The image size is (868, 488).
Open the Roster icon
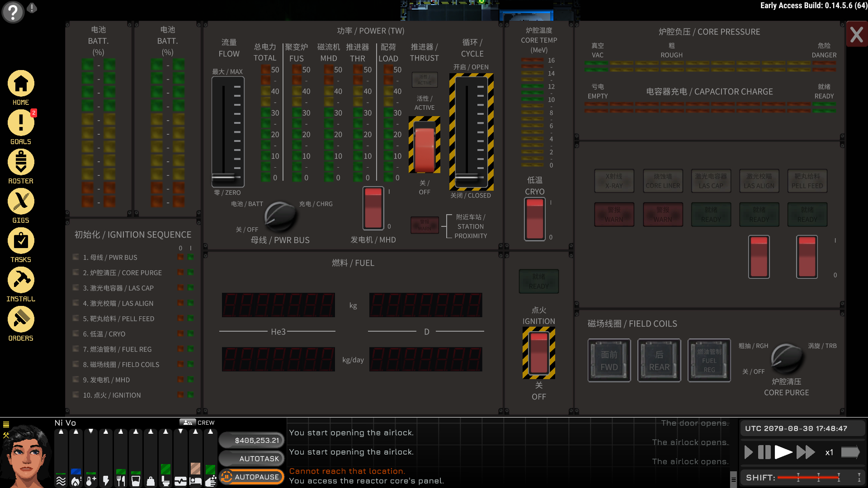21,162
